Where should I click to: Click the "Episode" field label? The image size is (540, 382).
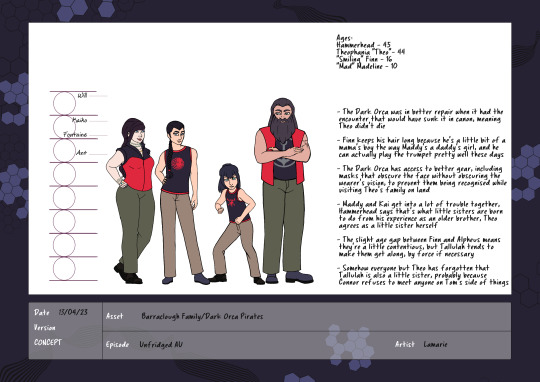point(117,344)
